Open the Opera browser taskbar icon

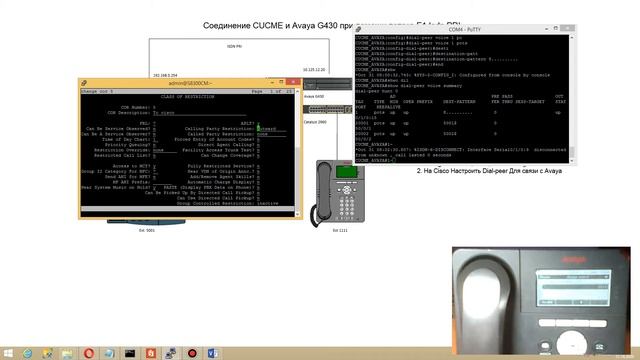89,353
